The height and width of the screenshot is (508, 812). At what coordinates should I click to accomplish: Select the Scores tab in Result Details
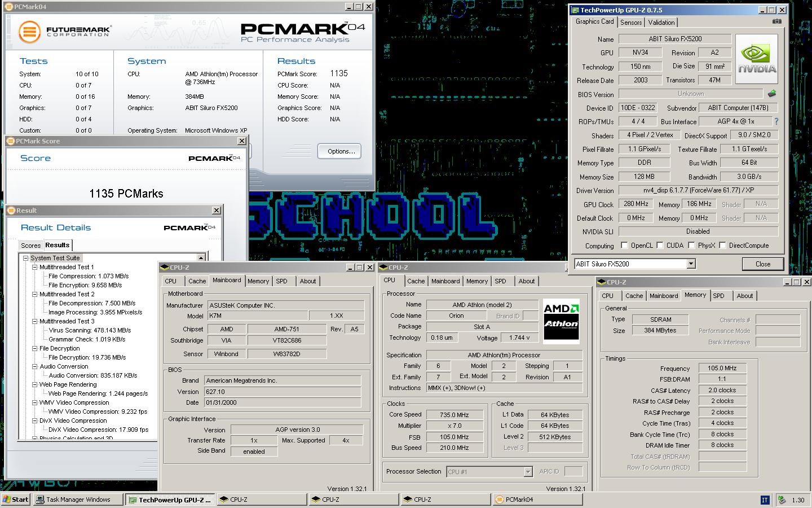coord(30,246)
